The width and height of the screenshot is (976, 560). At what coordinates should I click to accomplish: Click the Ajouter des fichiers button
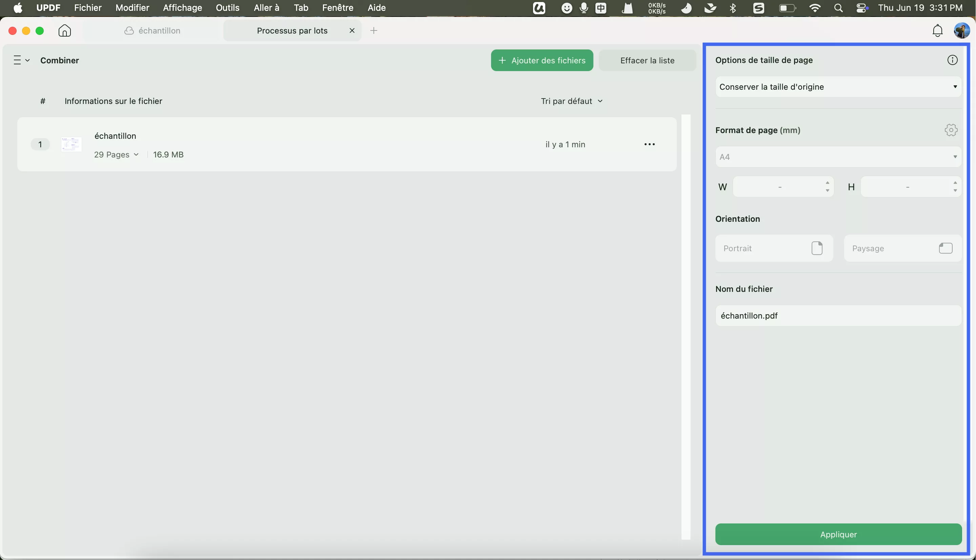click(542, 60)
